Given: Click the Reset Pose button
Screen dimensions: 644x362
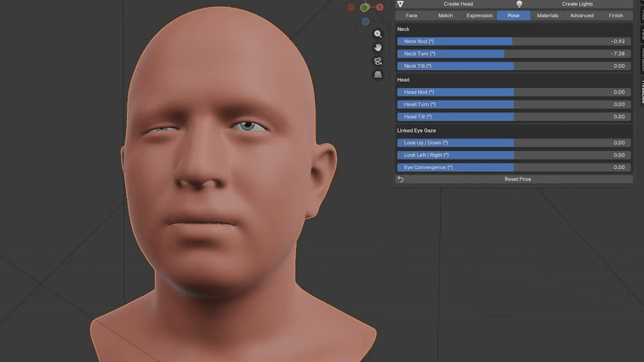Looking at the screenshot, I should pyautogui.click(x=514, y=179).
